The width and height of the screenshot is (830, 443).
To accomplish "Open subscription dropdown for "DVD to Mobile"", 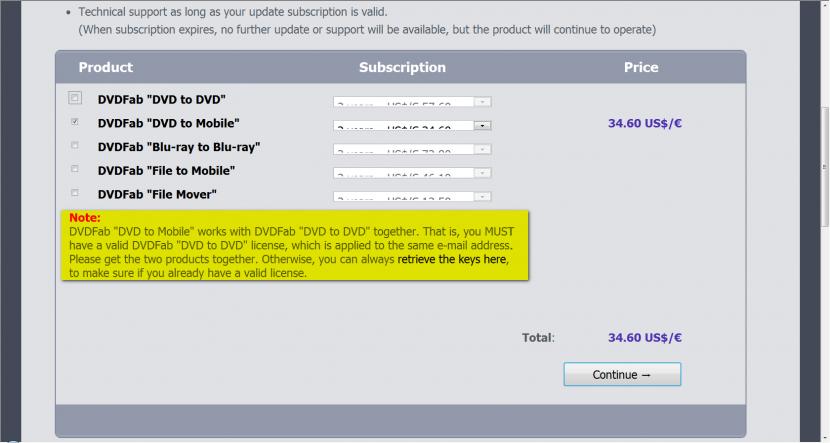I will [x=412, y=125].
